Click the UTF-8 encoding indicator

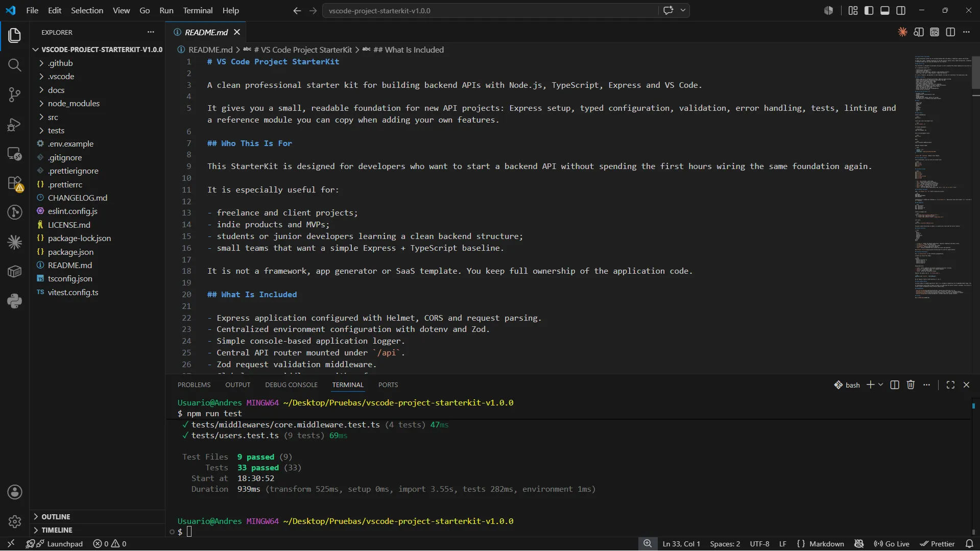(x=759, y=544)
